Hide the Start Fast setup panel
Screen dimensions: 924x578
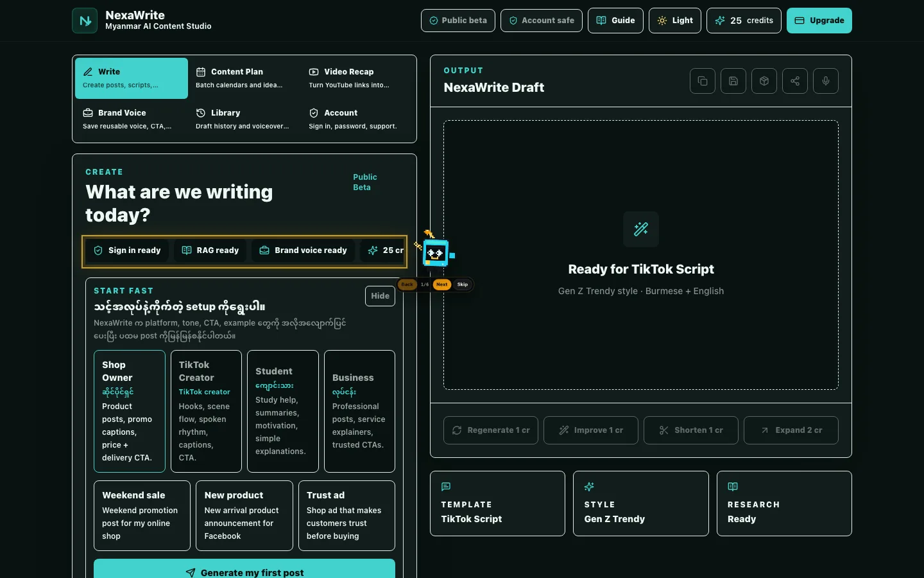[380, 296]
